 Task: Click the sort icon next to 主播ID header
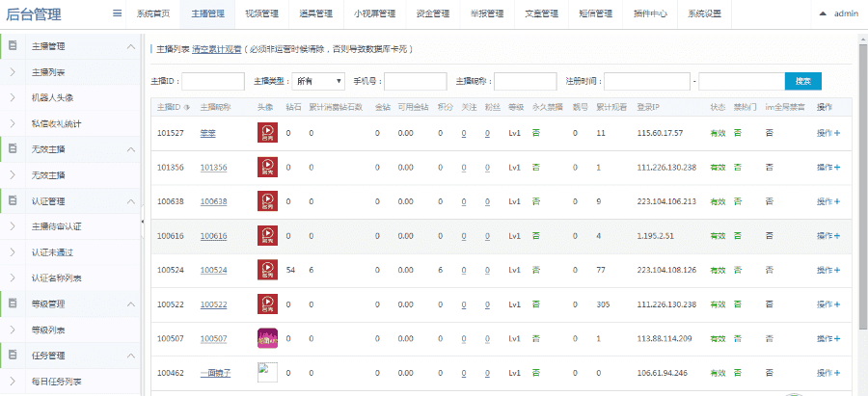click(186, 107)
